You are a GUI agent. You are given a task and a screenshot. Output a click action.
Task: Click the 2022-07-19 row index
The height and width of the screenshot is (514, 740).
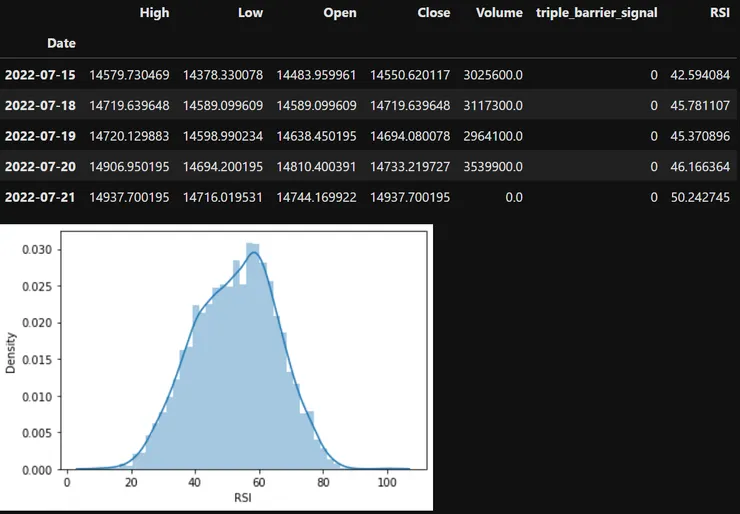[40, 136]
